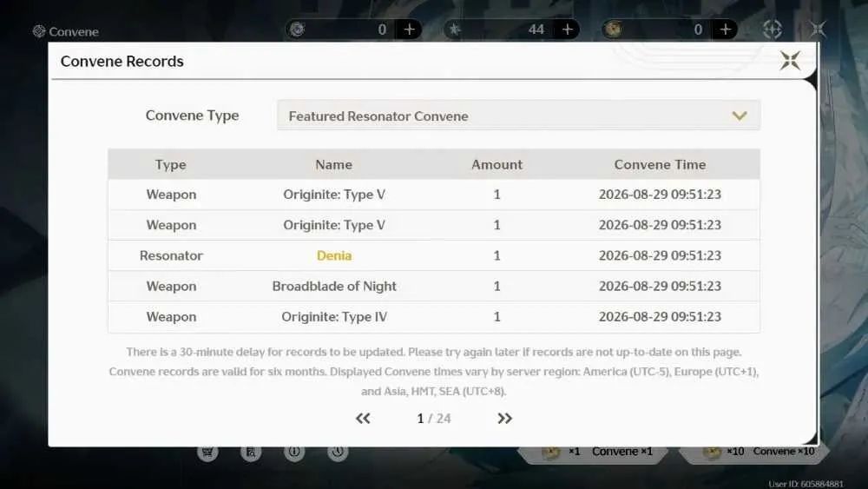The width and height of the screenshot is (868, 489).
Task: Click the star currency icon next to 44
Action: coord(455,30)
